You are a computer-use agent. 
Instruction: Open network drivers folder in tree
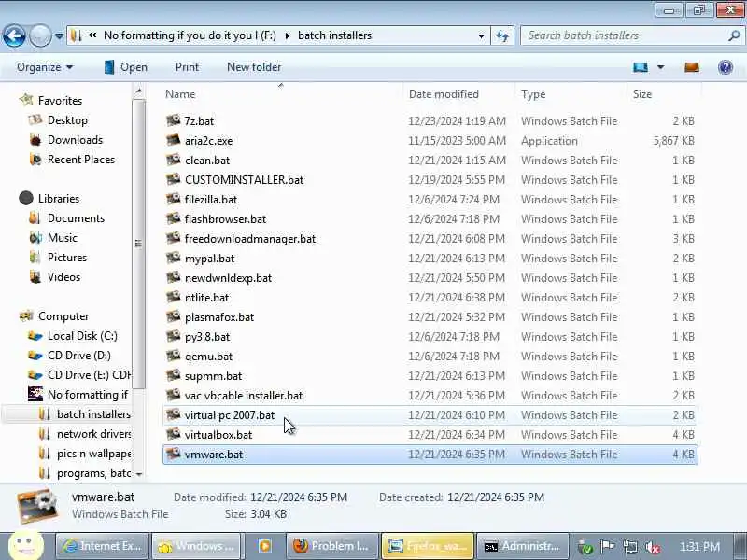(x=94, y=434)
